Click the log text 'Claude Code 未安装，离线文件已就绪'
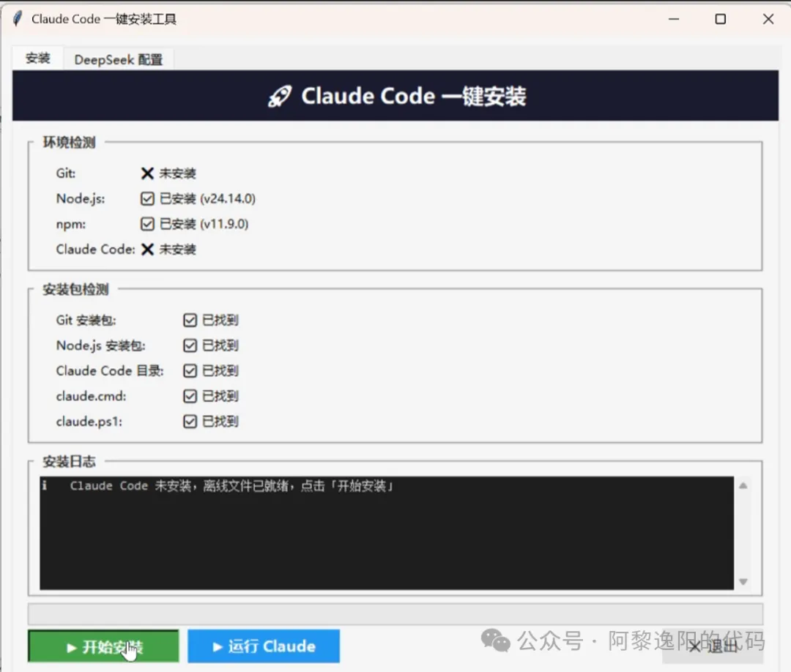The image size is (791, 672). coord(179,486)
